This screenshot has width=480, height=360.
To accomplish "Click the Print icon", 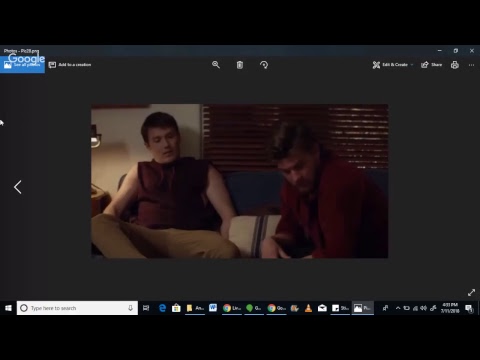I will point(455,65).
